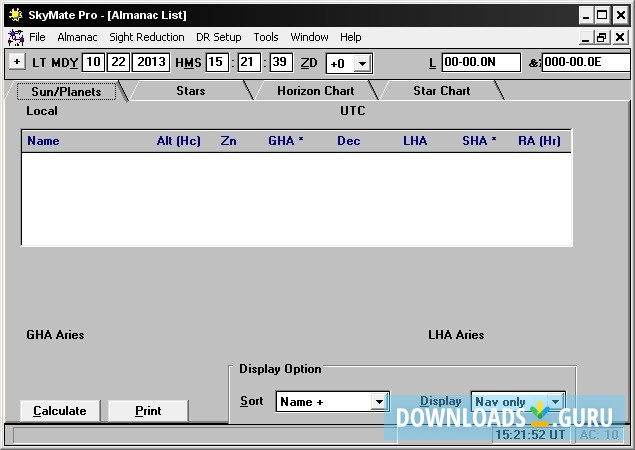
Task: Open the DR Setup menu
Action: (219, 37)
